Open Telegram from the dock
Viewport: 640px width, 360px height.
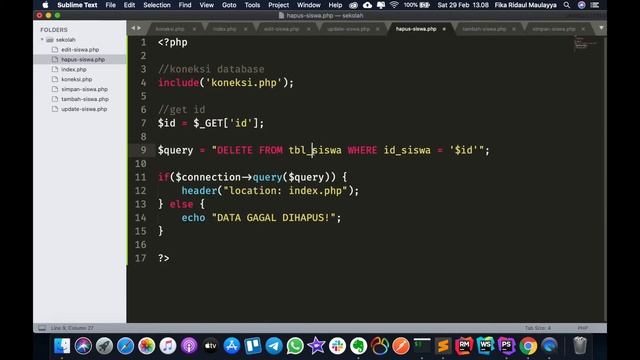click(274, 346)
